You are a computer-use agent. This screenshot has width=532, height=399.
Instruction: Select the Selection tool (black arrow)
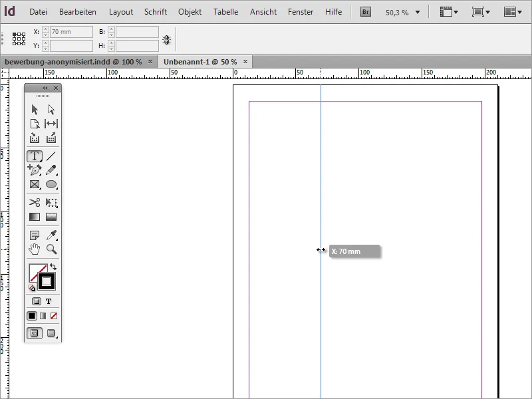point(35,110)
